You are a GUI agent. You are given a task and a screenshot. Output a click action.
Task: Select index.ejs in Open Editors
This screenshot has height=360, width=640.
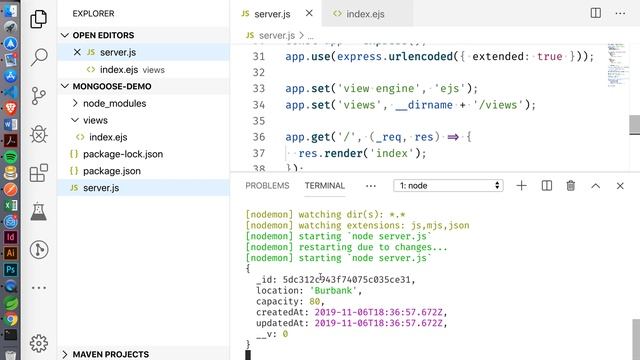point(143,70)
